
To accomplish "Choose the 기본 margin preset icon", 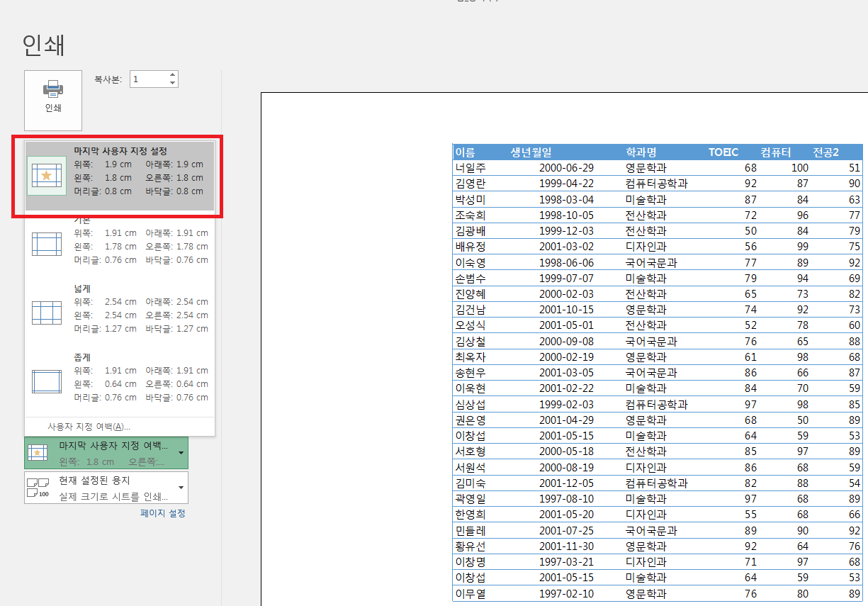I will point(47,244).
